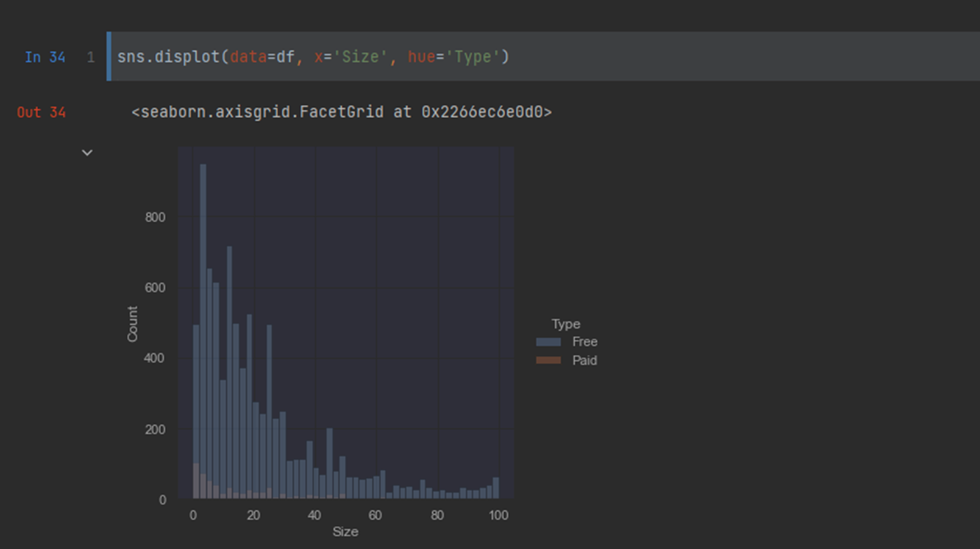Click the seaborn FacetGrid output text
Image resolution: width=980 pixels, height=549 pixels.
click(342, 112)
